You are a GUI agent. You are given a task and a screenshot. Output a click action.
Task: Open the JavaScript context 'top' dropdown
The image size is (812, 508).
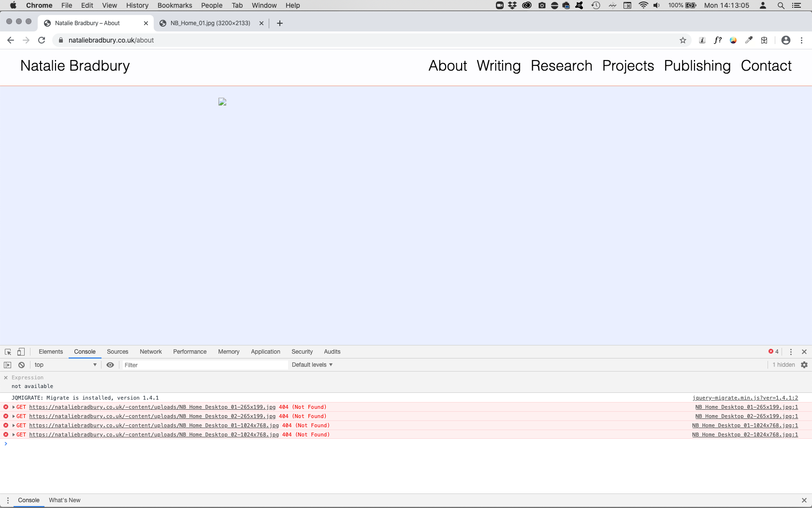point(65,365)
